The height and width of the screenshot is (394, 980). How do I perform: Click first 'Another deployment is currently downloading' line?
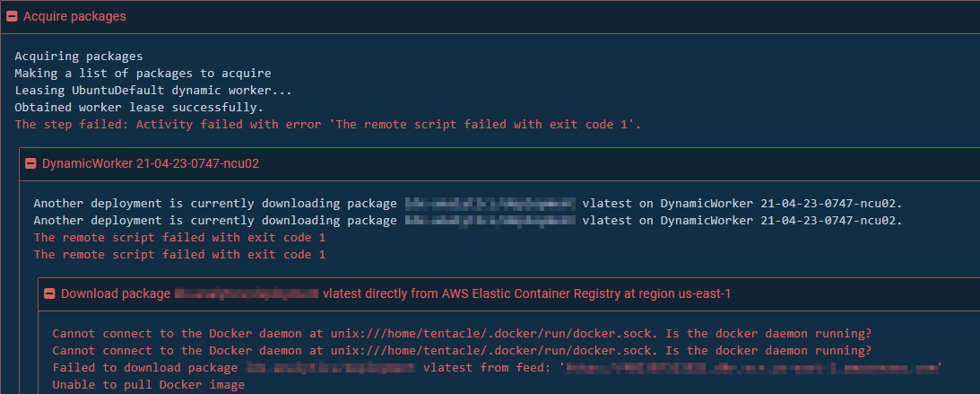tap(468, 204)
